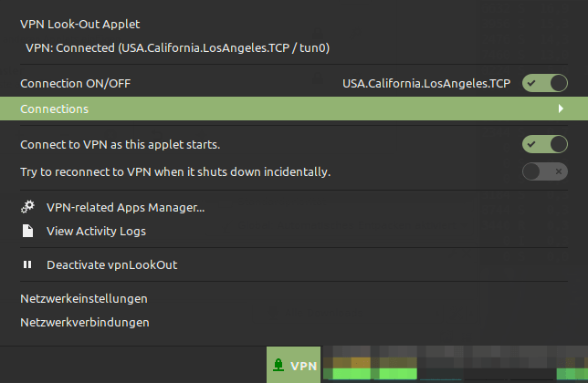Click the USA.California.LosAngeles.TCP connection name
588x383 pixels.
426,84
